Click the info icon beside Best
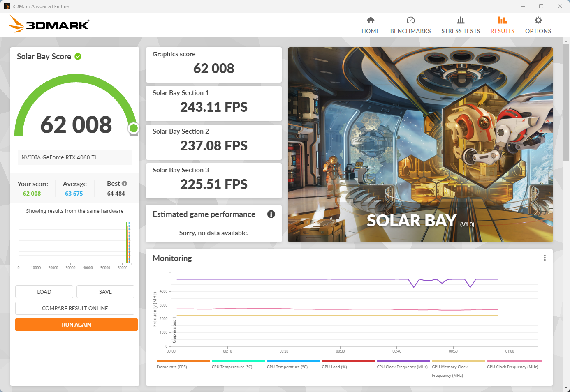The height and width of the screenshot is (392, 570). click(x=124, y=184)
